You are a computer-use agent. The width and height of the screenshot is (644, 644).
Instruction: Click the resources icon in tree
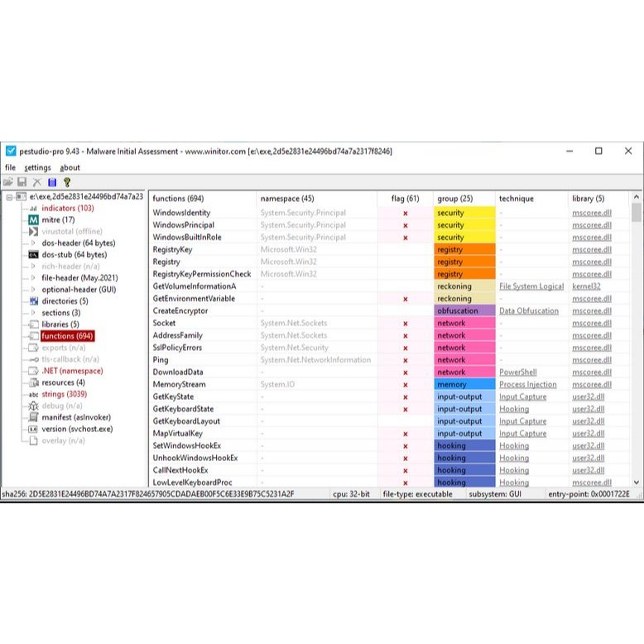click(x=33, y=382)
